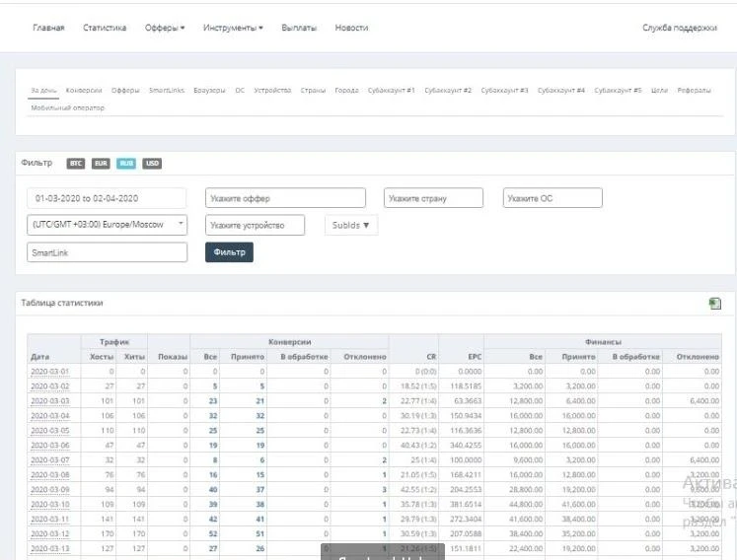
Task: Switch to Страны tab
Action: (313, 90)
